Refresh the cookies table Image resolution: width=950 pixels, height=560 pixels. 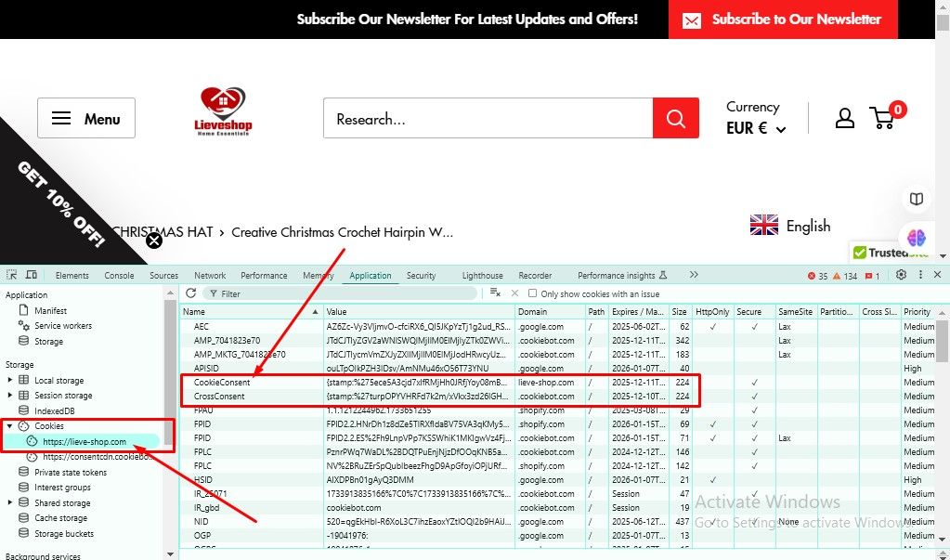click(191, 293)
